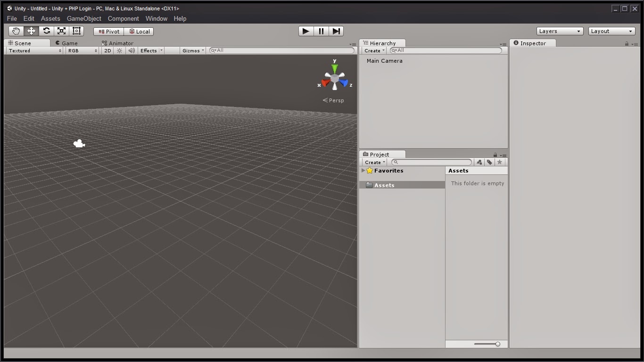Screen dimensions: 644x362
Task: Select Main Camera in the Hierarchy
Action: pos(384,60)
